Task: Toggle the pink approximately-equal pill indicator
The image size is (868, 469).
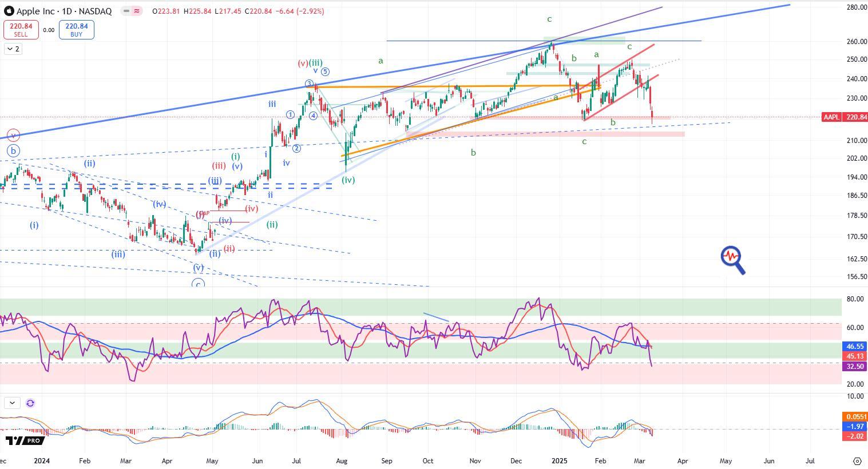Action: click(x=137, y=11)
